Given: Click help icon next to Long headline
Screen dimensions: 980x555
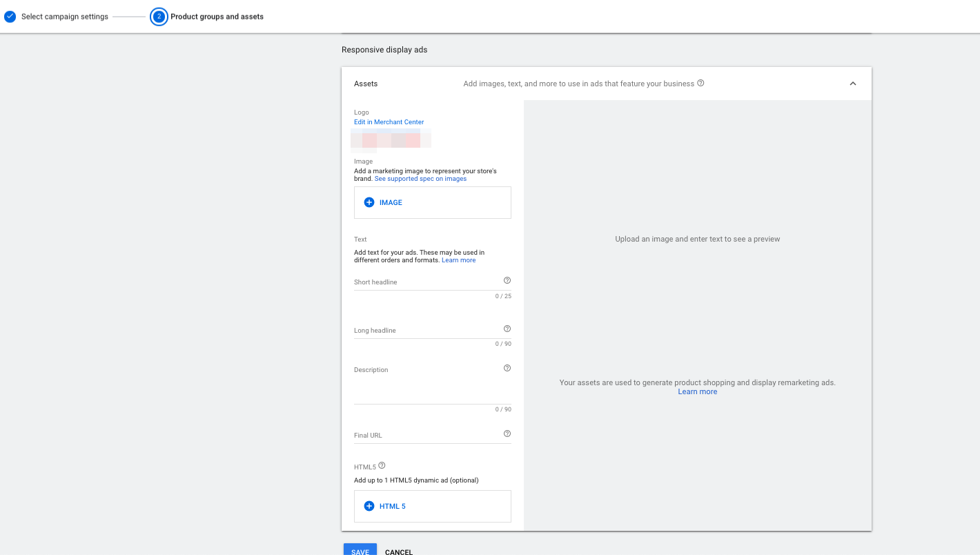Looking at the screenshot, I should (x=507, y=329).
